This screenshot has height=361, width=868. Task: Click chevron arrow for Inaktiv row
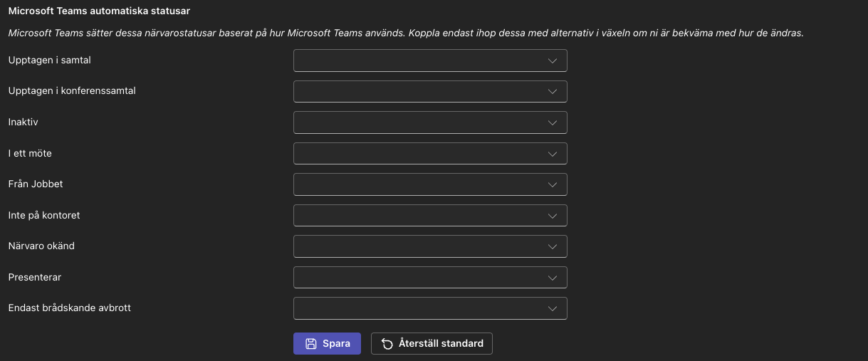click(x=553, y=122)
